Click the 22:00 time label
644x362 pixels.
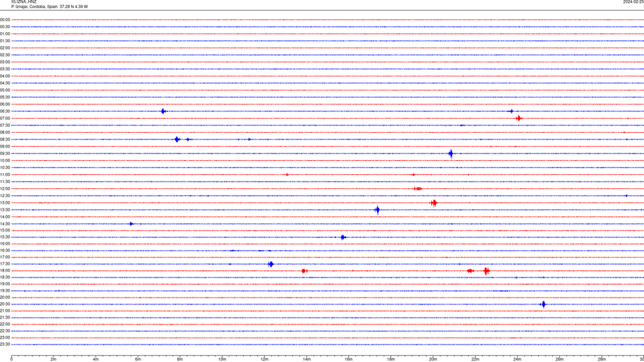pos(5,324)
